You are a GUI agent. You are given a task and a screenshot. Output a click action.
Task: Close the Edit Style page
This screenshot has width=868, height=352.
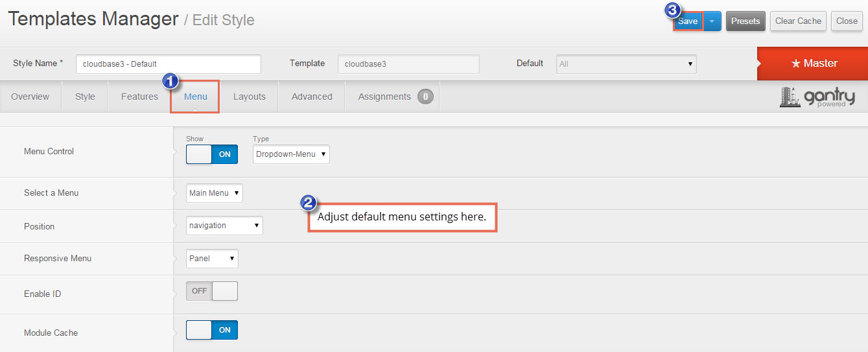pyautogui.click(x=847, y=21)
